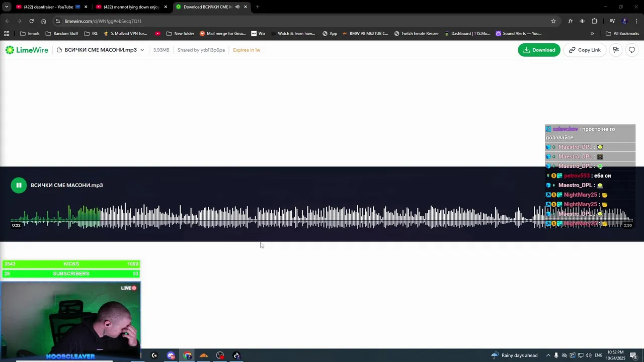644x362 pixels.
Task: Click the Chrome icon in taskbar
Action: coord(187,355)
